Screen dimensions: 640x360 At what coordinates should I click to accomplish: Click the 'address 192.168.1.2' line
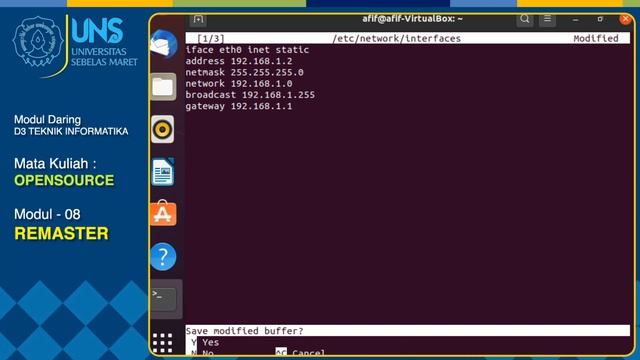pyautogui.click(x=239, y=61)
